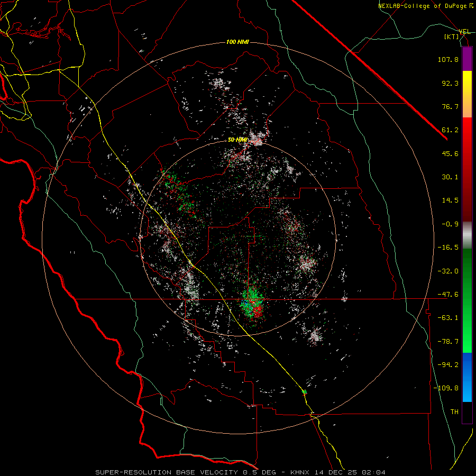Click the TH label on the scale
The image size is (476, 476).
tap(454, 412)
